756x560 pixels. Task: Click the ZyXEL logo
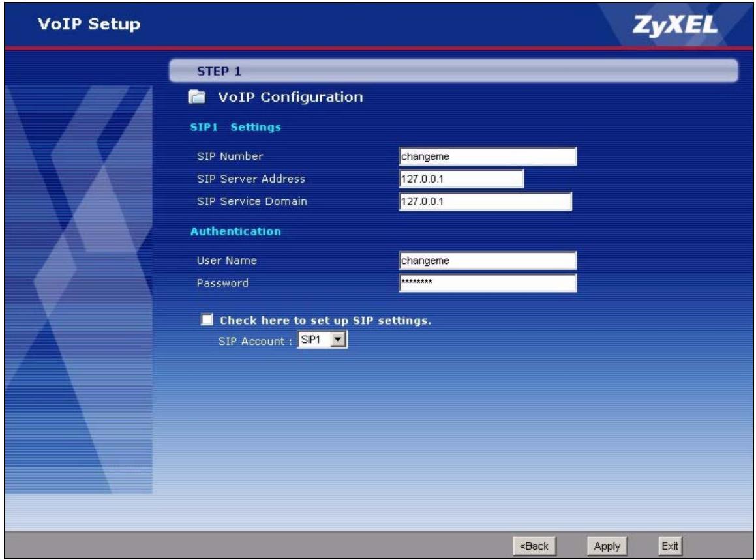(x=674, y=25)
